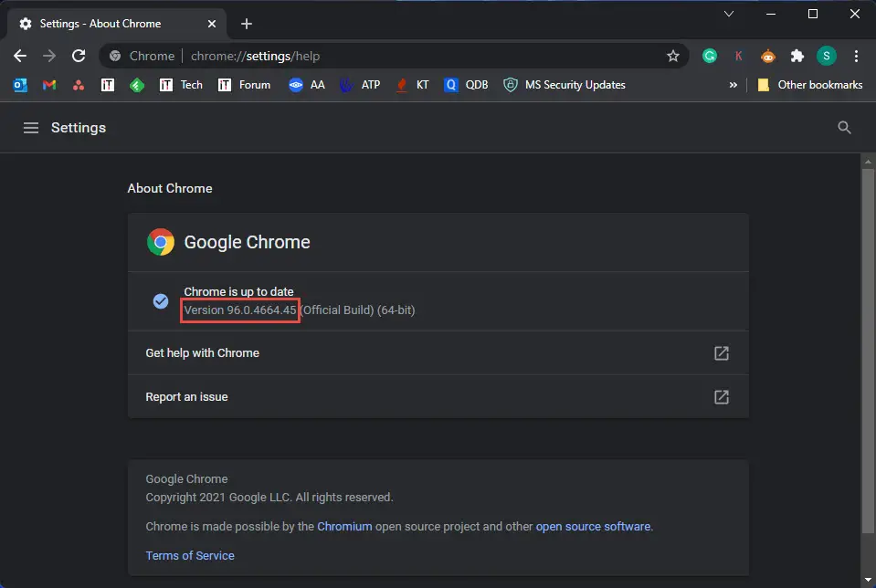Image resolution: width=876 pixels, height=588 pixels.
Task: Open the Other bookmarks folder
Action: (x=809, y=85)
